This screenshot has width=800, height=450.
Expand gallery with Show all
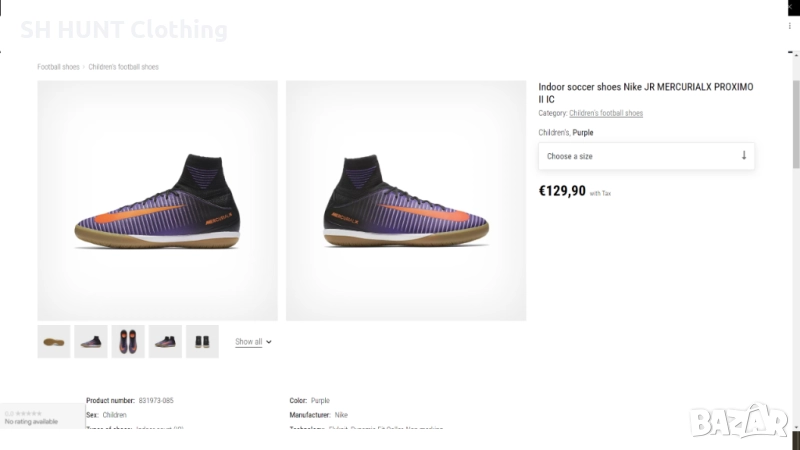coord(249,342)
